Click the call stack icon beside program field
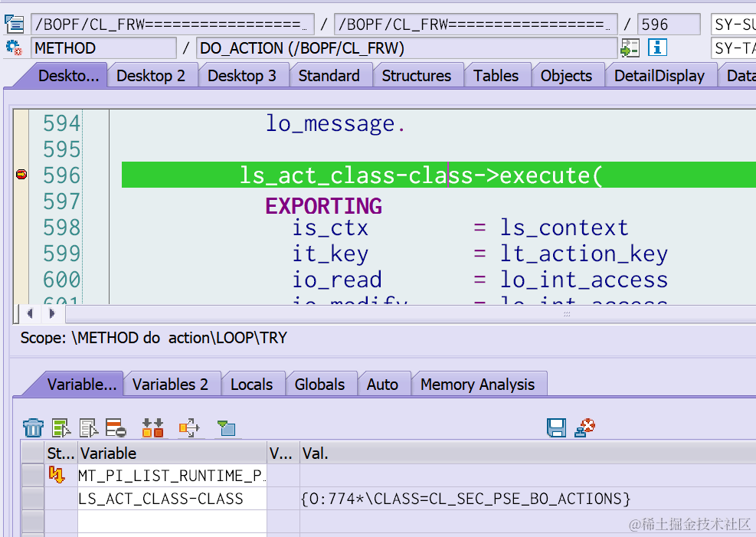This screenshot has height=537, width=756. [14, 24]
